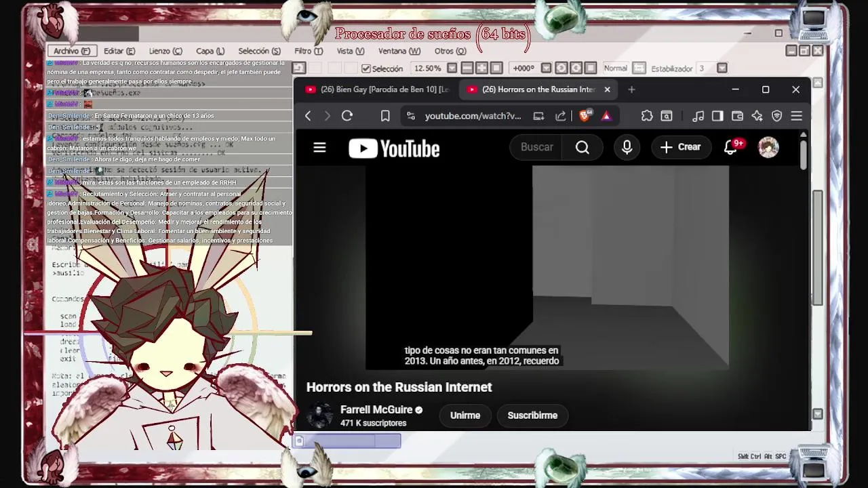This screenshot has height=488, width=868.
Task: Open the Selección menu
Action: (259, 51)
